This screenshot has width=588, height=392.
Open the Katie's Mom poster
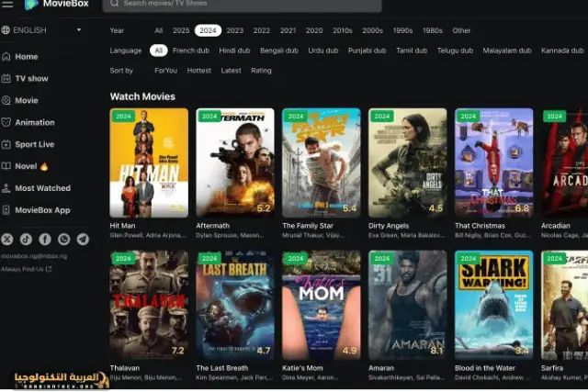[x=322, y=305]
